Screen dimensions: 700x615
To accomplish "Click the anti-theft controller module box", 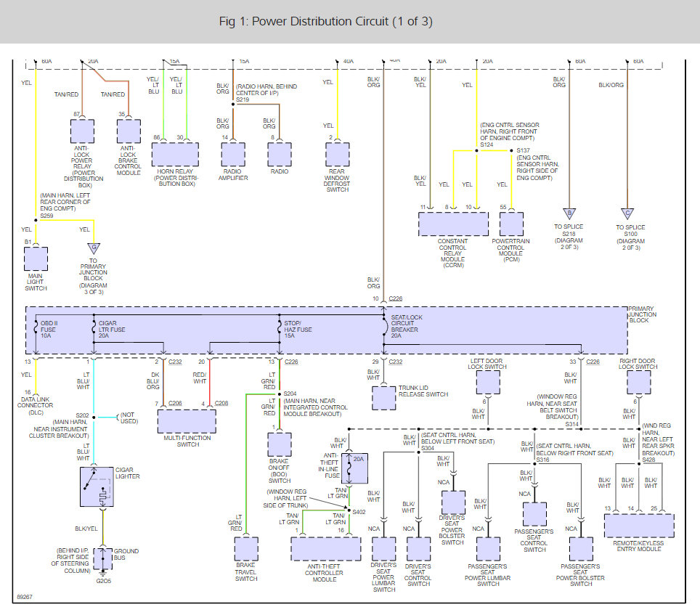I will [326, 549].
